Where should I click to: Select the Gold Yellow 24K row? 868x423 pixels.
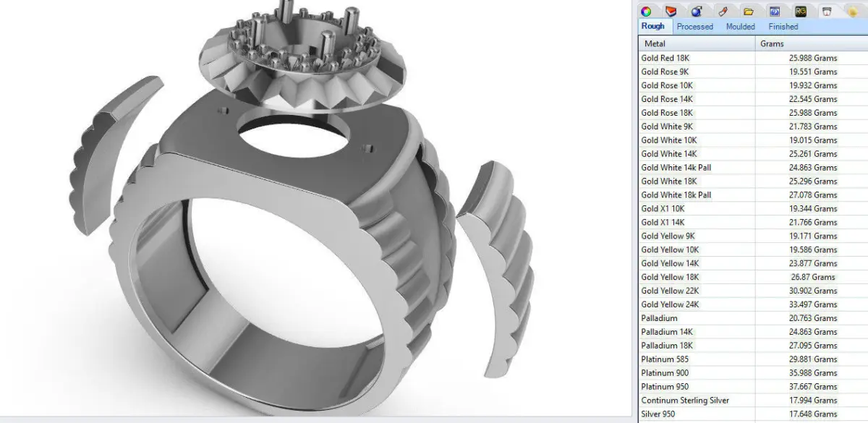(x=753, y=305)
